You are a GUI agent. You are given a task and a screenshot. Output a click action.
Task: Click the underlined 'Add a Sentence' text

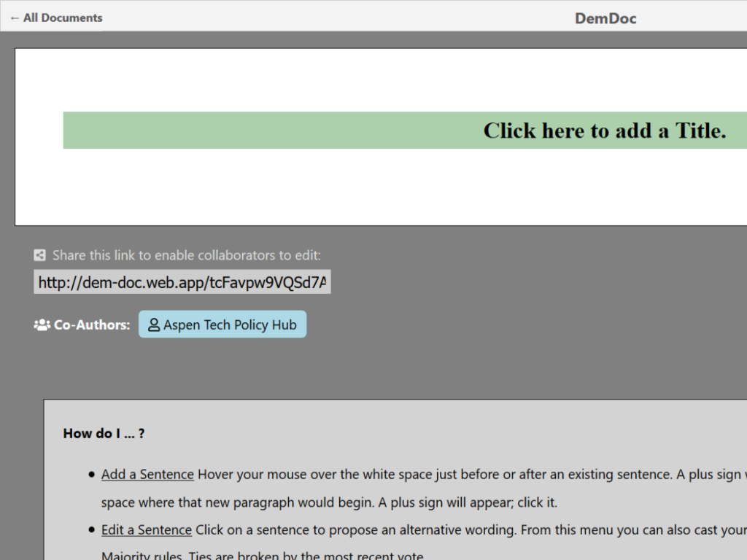[147, 475]
